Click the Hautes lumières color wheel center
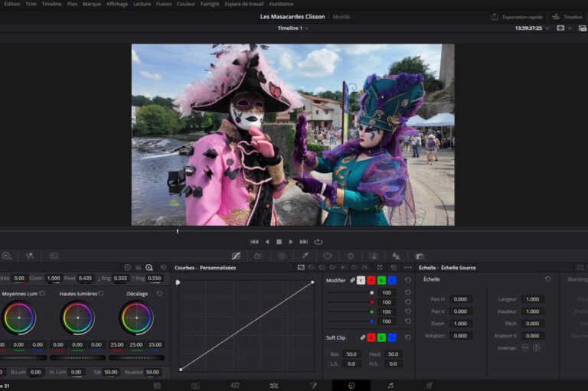The image size is (588, 391). (78, 318)
